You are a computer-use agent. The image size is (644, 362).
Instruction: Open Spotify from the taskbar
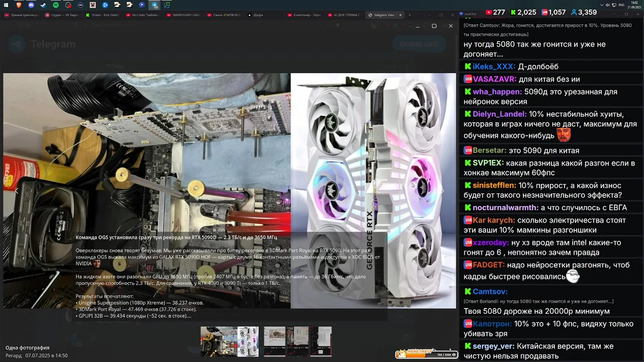55,5
